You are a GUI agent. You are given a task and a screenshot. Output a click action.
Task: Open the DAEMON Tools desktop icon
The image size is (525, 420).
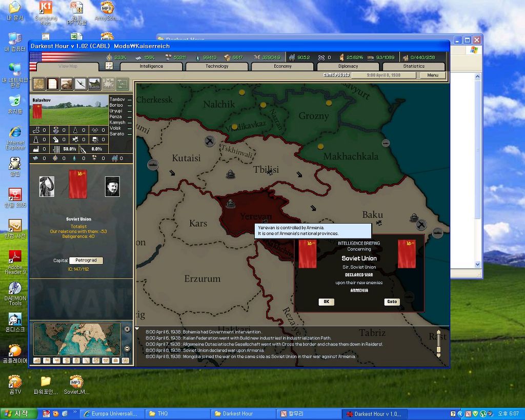(x=15, y=293)
